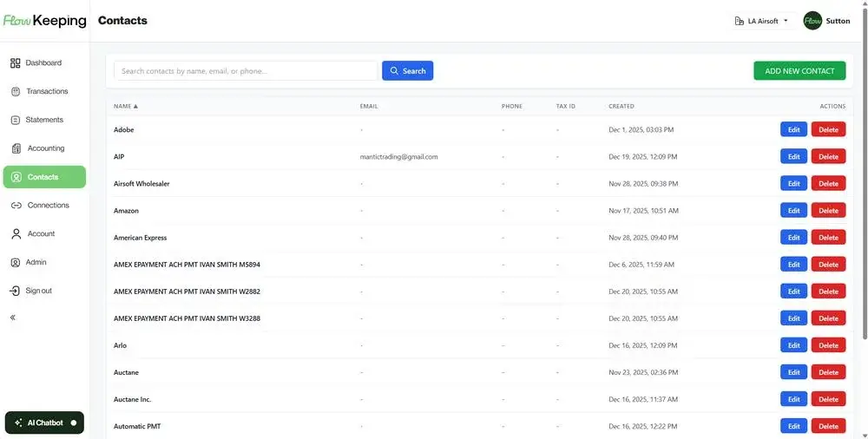Click the Statements sidebar icon
Image resolution: width=868 pixels, height=439 pixels.
(x=16, y=120)
